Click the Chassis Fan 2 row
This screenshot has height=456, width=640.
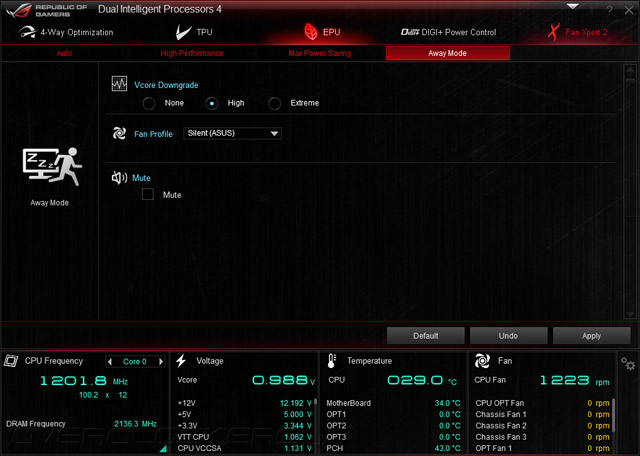click(x=542, y=426)
